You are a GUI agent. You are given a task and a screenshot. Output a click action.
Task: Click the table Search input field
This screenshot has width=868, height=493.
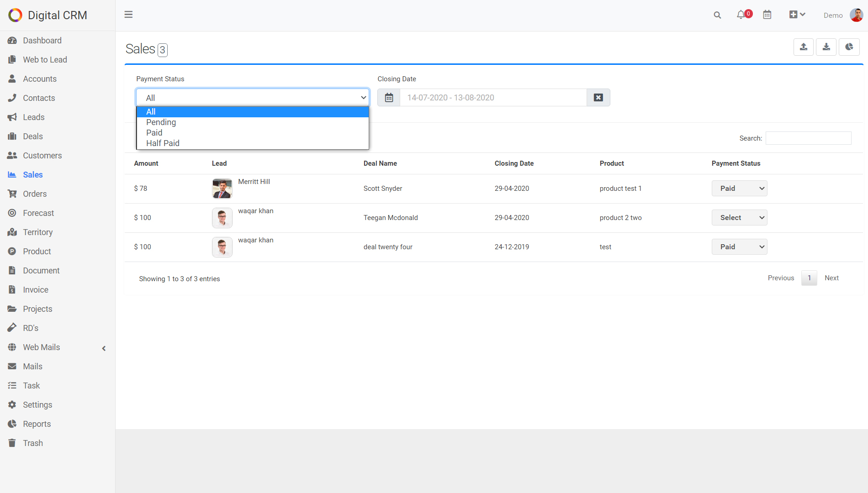(x=808, y=138)
